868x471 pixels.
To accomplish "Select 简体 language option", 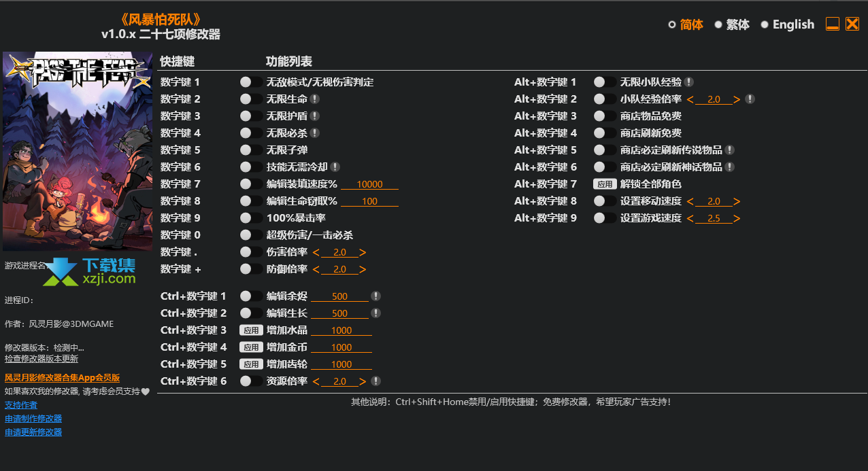I will point(686,24).
